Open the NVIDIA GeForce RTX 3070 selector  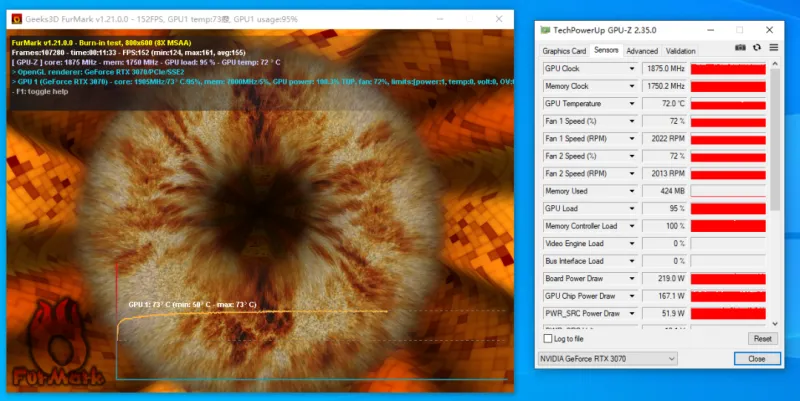608,359
